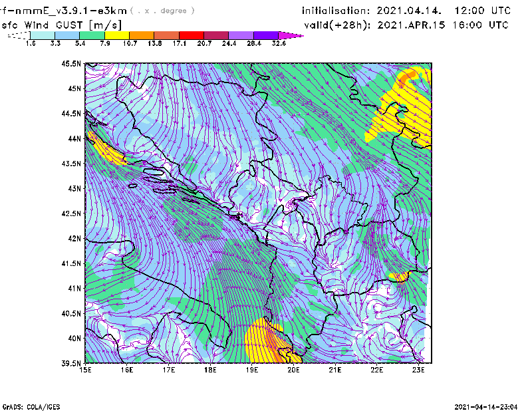The height and width of the screenshot is (411, 532).
Task: Click the 16E longitude label
Action: (127, 370)
